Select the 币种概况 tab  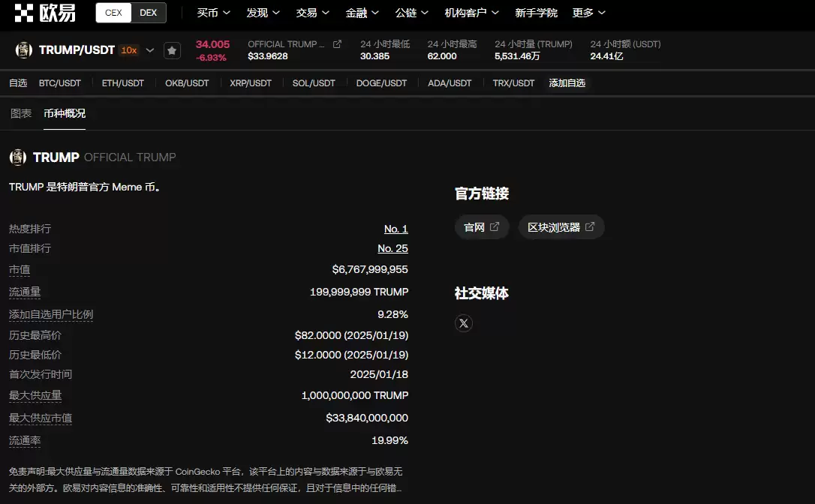tap(65, 113)
